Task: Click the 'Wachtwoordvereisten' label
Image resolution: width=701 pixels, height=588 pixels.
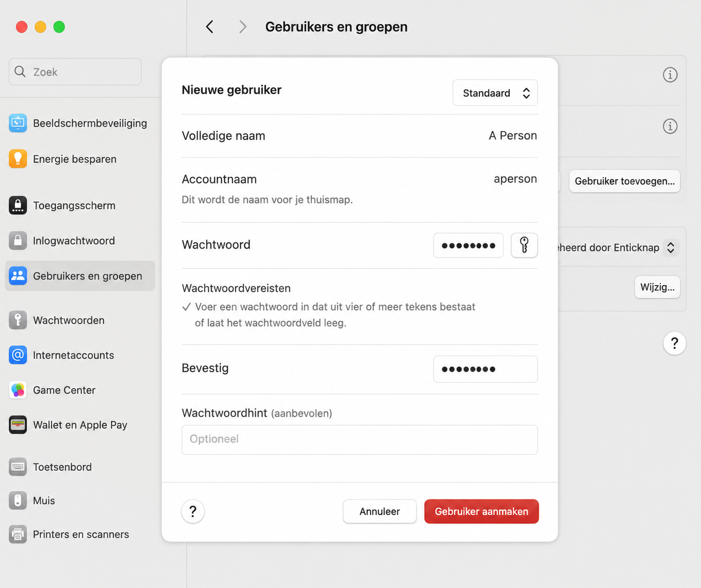Action: pyautogui.click(x=236, y=288)
